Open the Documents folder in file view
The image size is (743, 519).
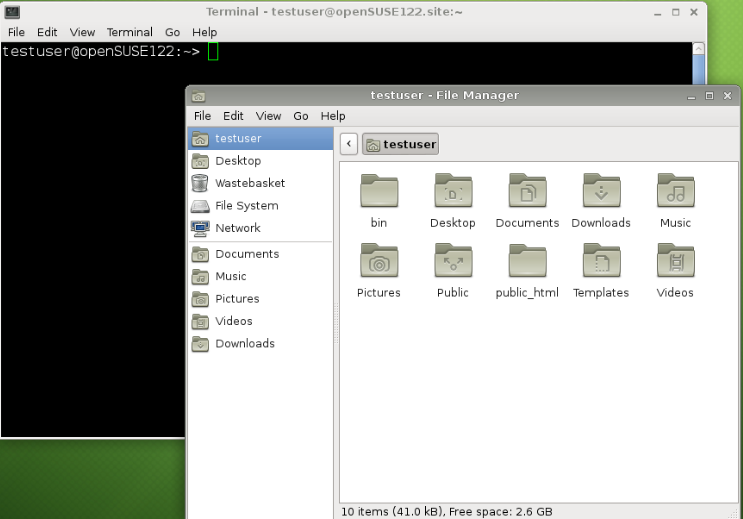[x=527, y=191]
